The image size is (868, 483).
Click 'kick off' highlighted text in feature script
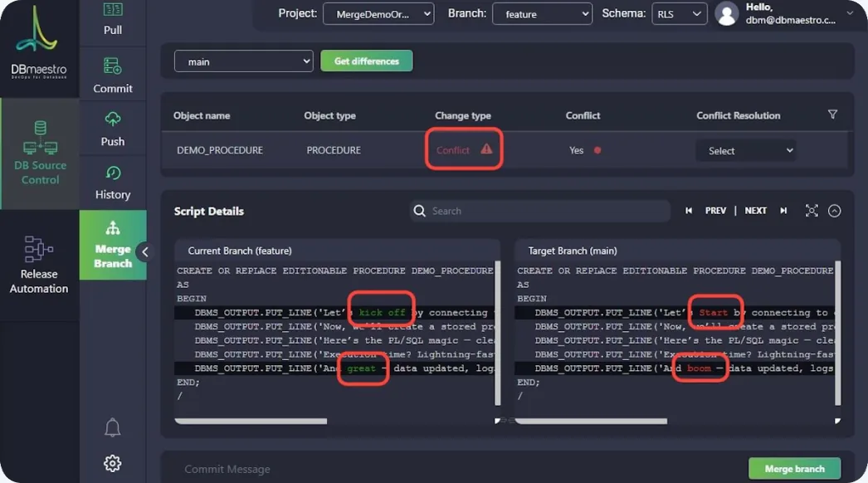(382, 312)
